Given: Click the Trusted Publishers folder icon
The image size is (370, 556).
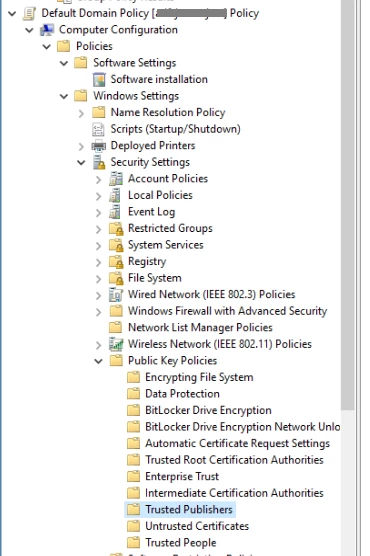Looking at the screenshot, I should [133, 510].
